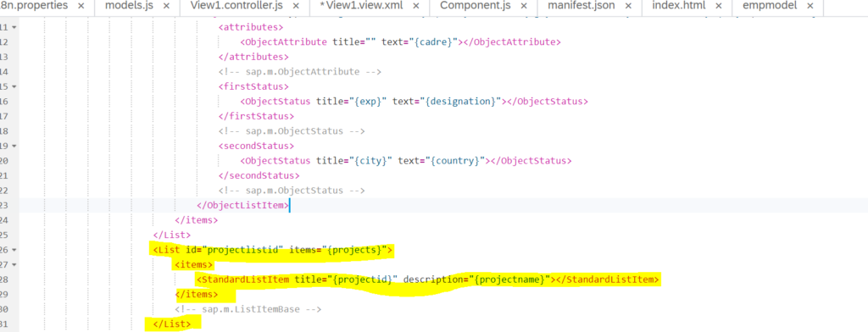Fold the highlighted <items> block arrow

coord(14,265)
